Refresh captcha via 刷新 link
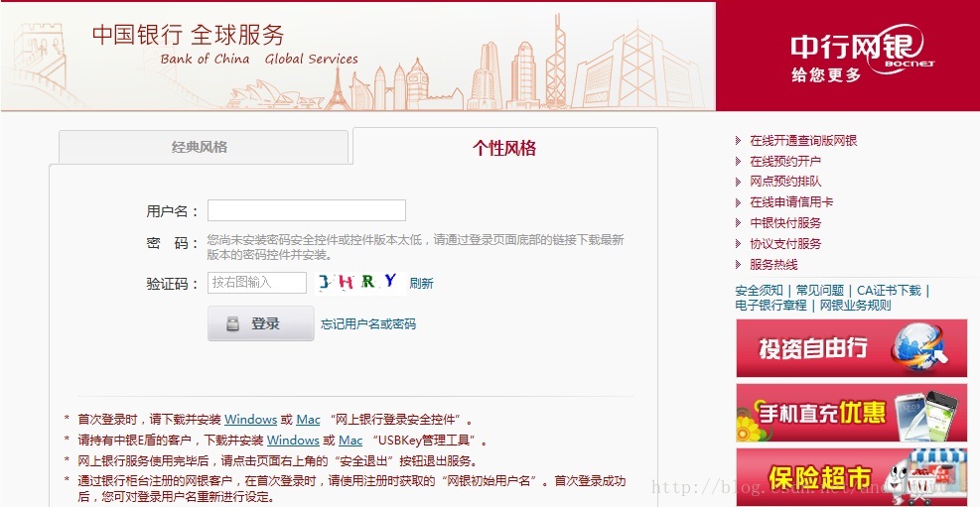Screen dimensions: 980x507 tap(421, 284)
